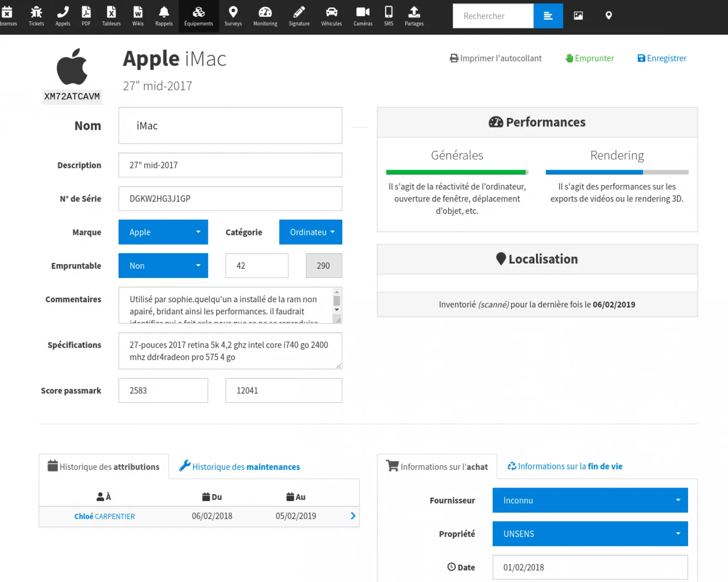Screen dimensions: 728x582
Task: Click the N° de Série input field
Action: 230,199
